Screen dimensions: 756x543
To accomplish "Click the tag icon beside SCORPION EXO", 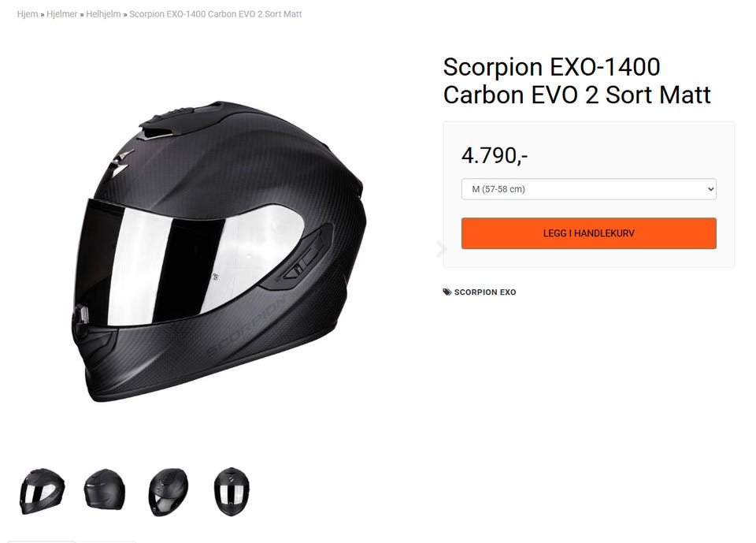I will (447, 292).
